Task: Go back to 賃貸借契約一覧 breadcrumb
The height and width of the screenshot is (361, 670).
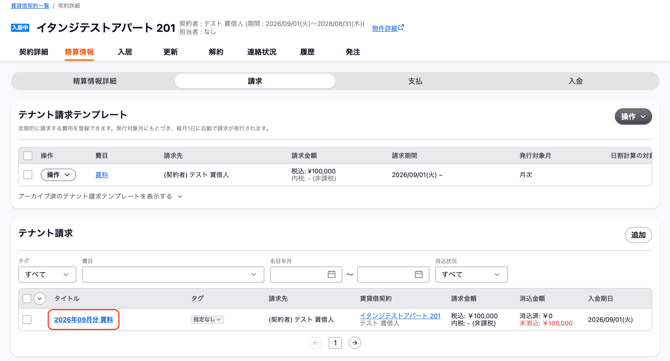Action: [30, 6]
